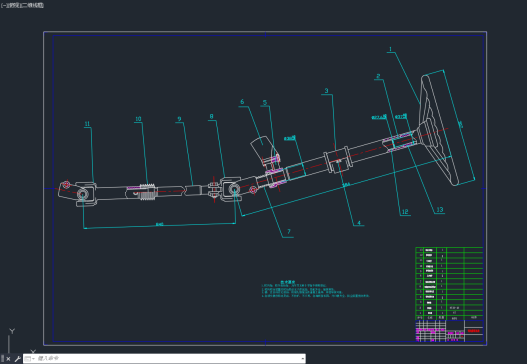
Task: Select part callout number 10
Action: 138,119
